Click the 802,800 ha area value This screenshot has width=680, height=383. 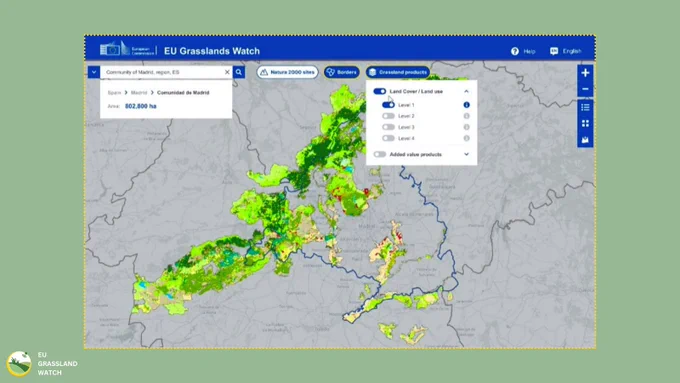141,106
